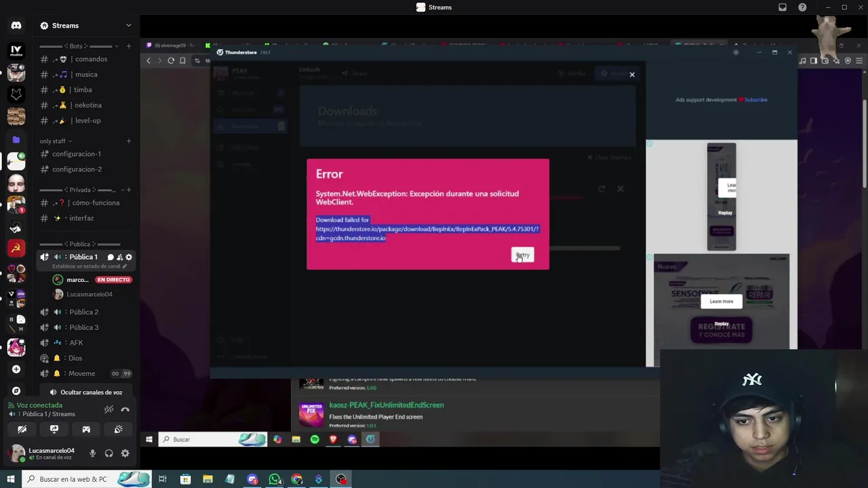Open the timba text channel
Image resolution: width=868 pixels, height=488 pixels.
85,89
